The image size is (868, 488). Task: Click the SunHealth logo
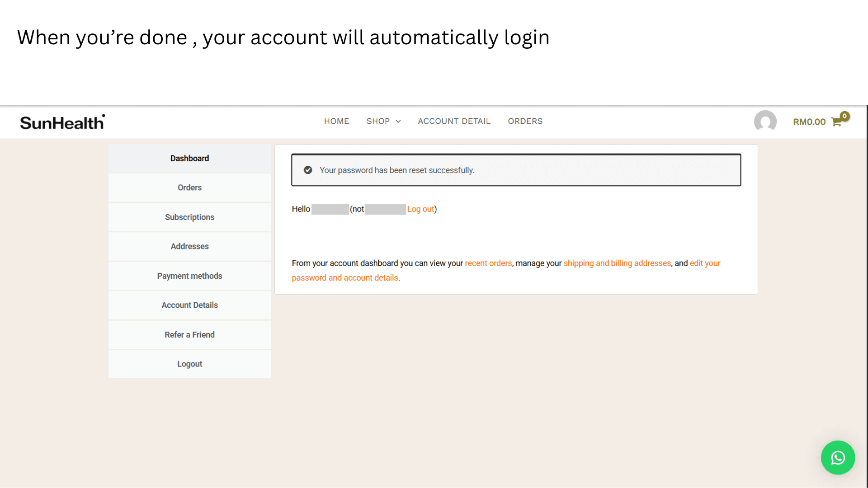coord(62,121)
